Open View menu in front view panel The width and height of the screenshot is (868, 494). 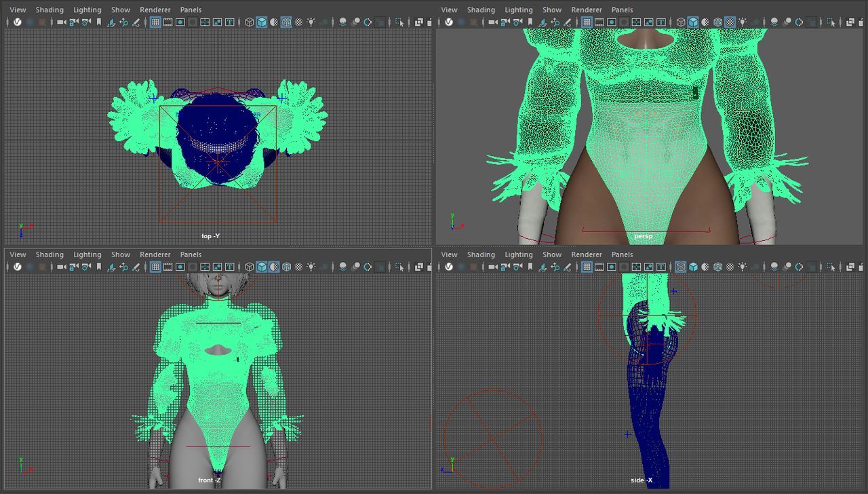(x=18, y=254)
